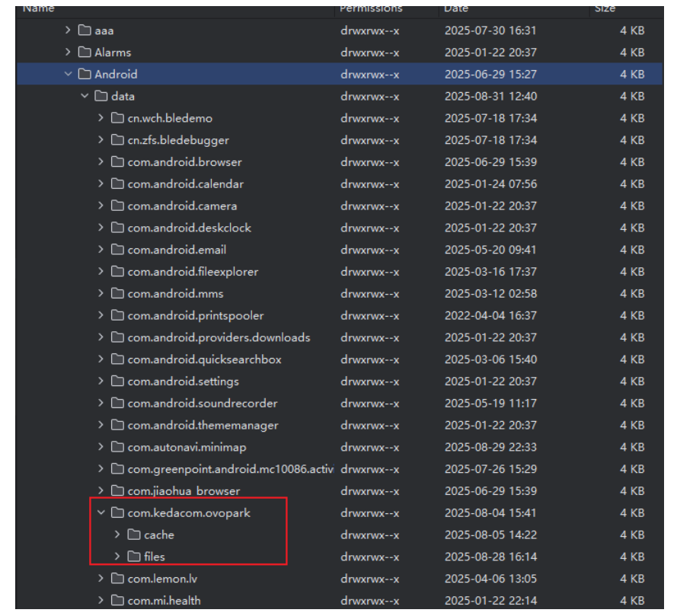Expand the com.lemon.lv folder chevron
Image resolution: width=677 pixels, height=616 pixels.
[x=101, y=579]
